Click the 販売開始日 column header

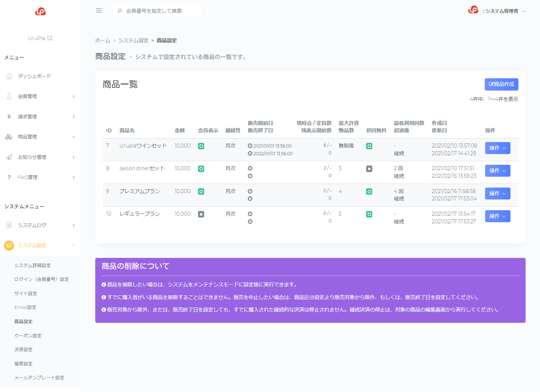coord(260,123)
